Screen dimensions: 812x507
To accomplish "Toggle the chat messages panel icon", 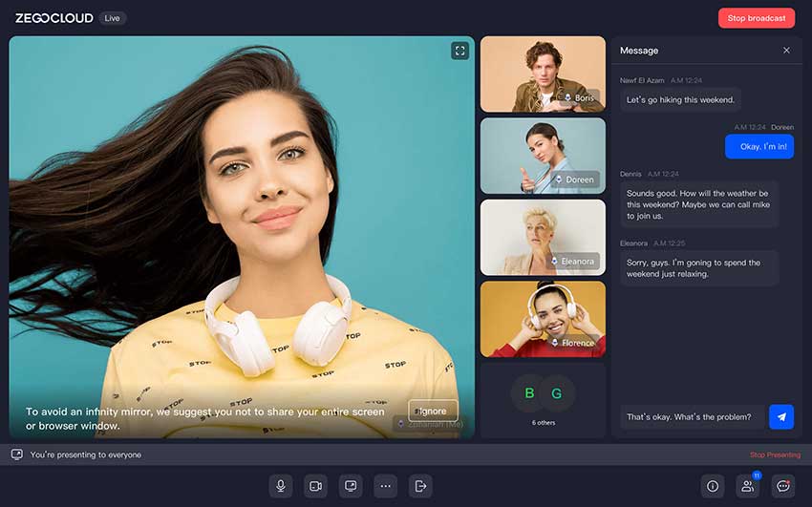I will click(x=783, y=486).
